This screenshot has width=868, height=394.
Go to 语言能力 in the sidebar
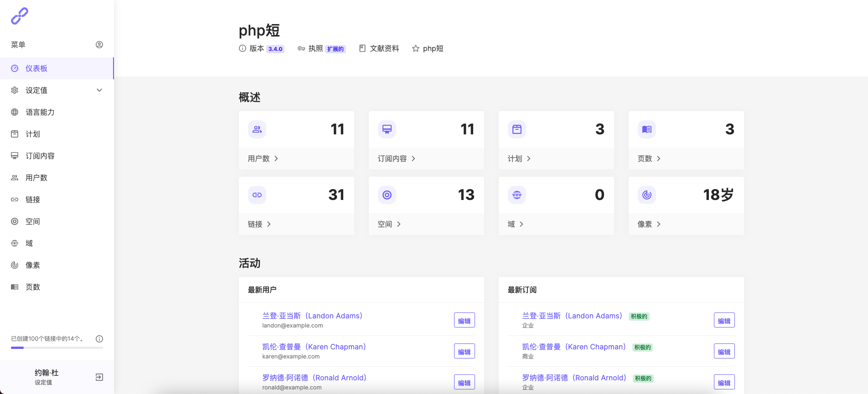(57, 112)
